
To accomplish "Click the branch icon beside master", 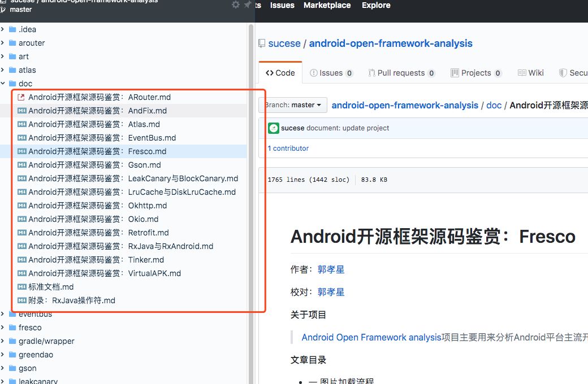I will point(3,10).
